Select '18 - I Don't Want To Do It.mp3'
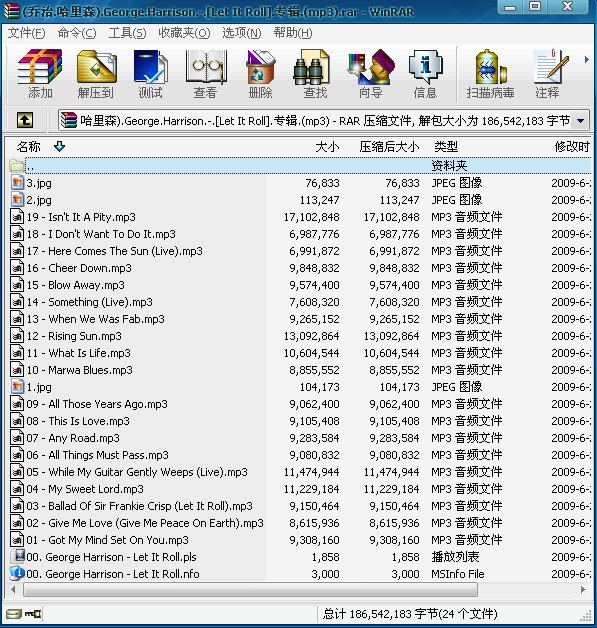The width and height of the screenshot is (597, 628). [x=101, y=234]
